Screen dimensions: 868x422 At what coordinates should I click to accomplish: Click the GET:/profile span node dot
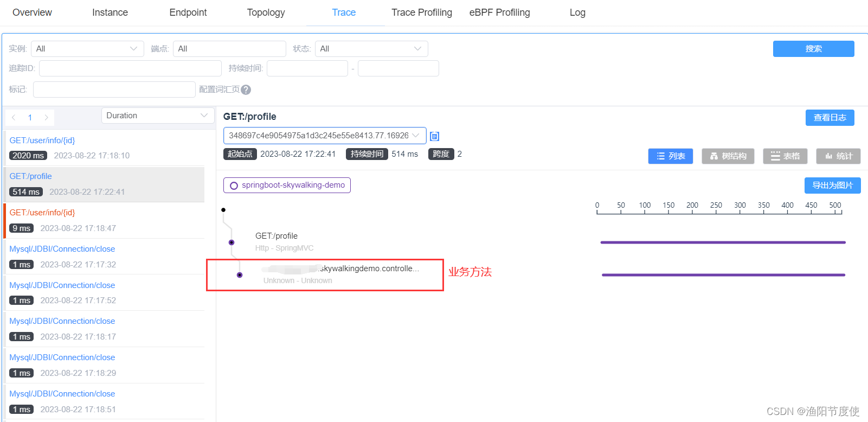tap(232, 242)
